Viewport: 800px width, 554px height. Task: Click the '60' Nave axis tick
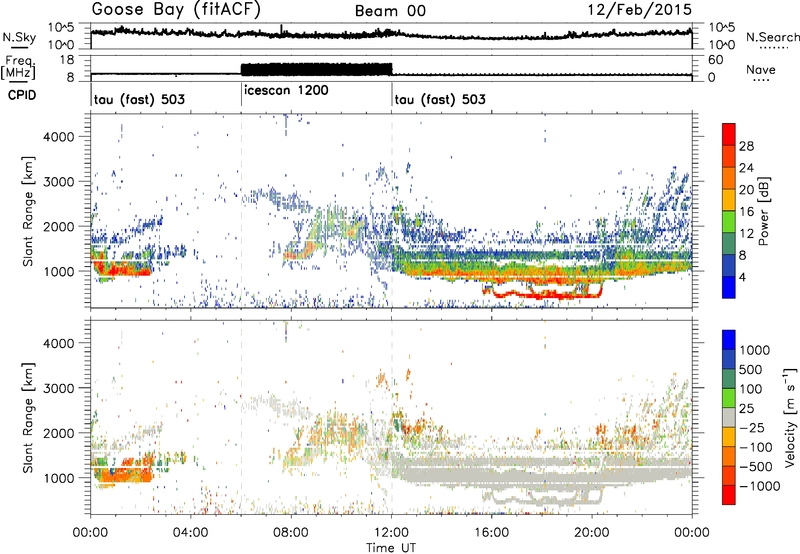coord(715,60)
